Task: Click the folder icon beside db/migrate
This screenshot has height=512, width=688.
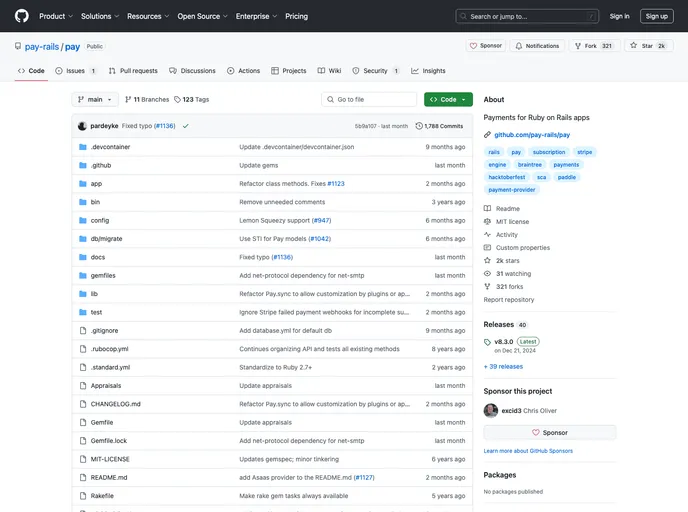Action: click(x=82, y=239)
